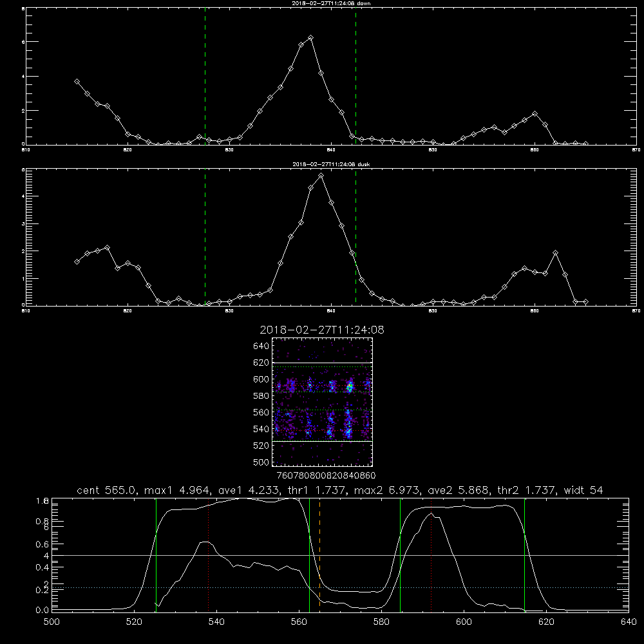Click the solid green line near 585 in bottom plot

400,555
